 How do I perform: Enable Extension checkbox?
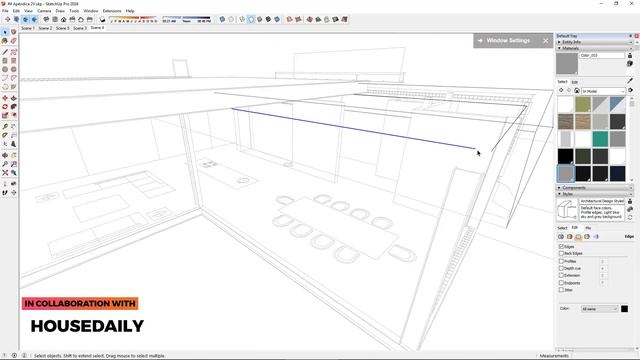pos(561,275)
